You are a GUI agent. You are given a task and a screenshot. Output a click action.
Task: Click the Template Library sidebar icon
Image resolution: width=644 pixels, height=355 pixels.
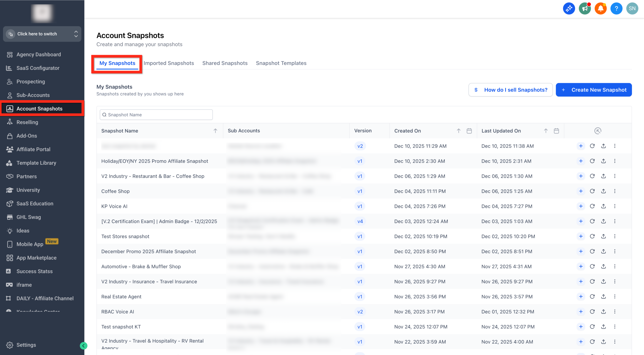coord(9,163)
